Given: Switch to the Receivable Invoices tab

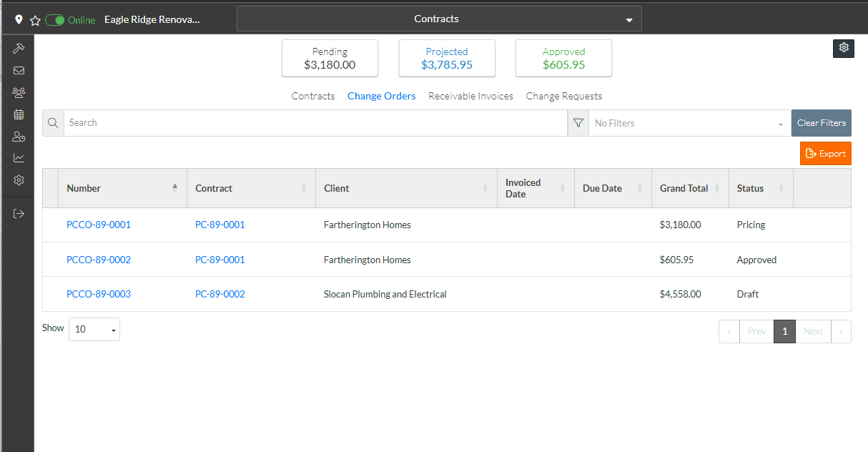Looking at the screenshot, I should pos(470,96).
